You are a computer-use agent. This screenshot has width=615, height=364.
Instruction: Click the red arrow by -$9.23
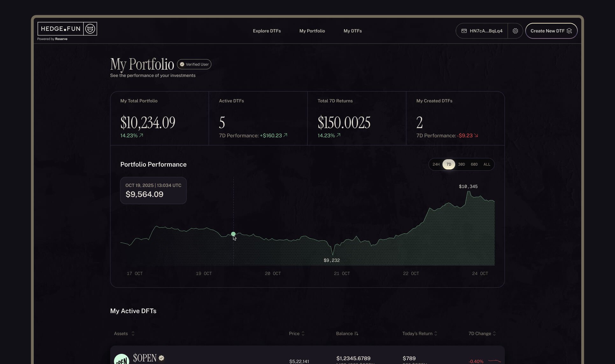476,135
